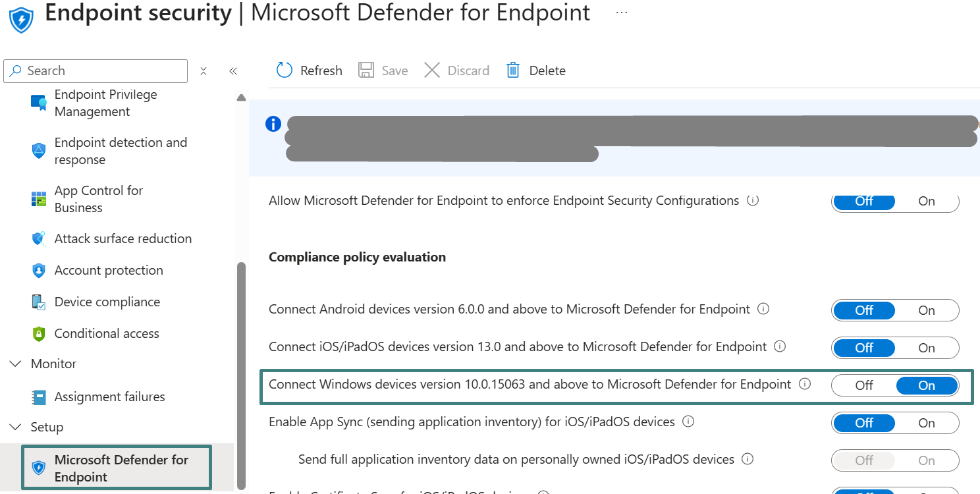Open App Control for Business
The image size is (980, 494).
click(99, 199)
